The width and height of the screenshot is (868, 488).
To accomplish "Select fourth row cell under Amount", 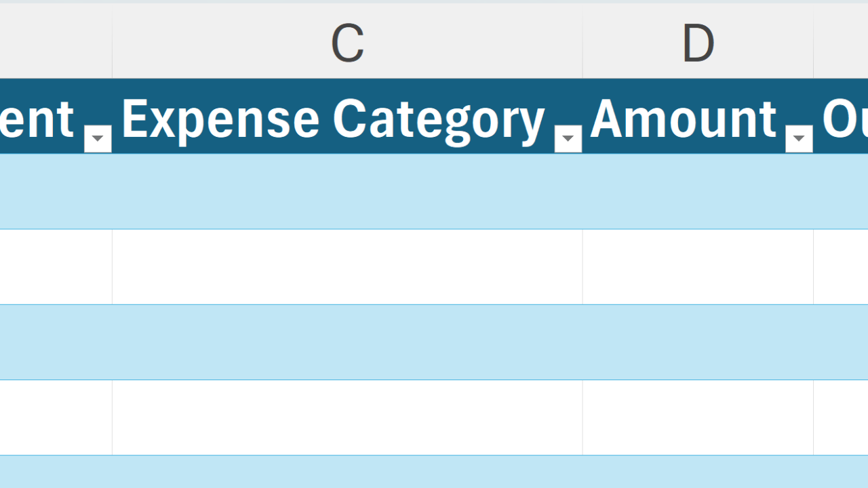I will point(698,418).
